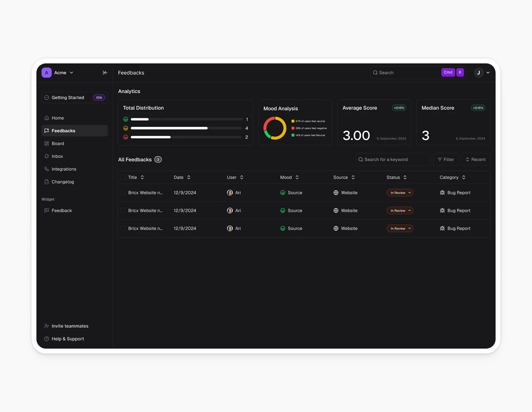Select Board from the sidebar
This screenshot has height=412, width=532.
tap(58, 143)
